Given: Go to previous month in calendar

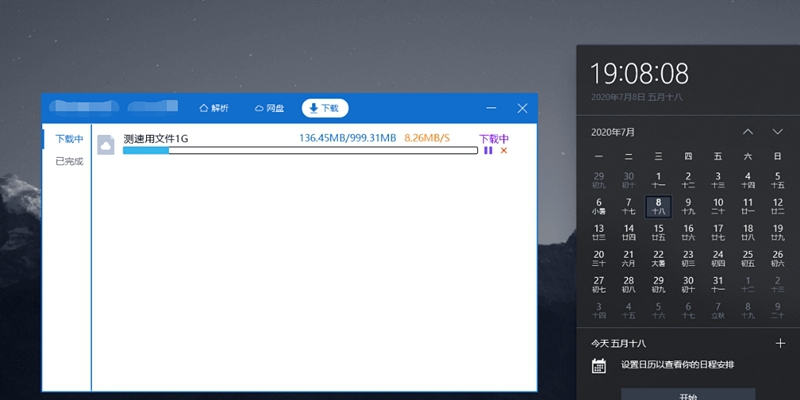Looking at the screenshot, I should pyautogui.click(x=747, y=132).
